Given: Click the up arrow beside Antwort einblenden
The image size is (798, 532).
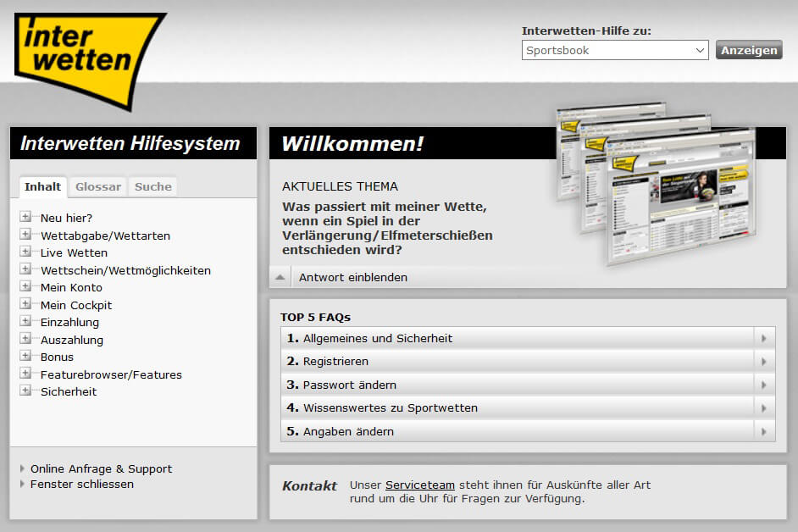Looking at the screenshot, I should [280, 278].
